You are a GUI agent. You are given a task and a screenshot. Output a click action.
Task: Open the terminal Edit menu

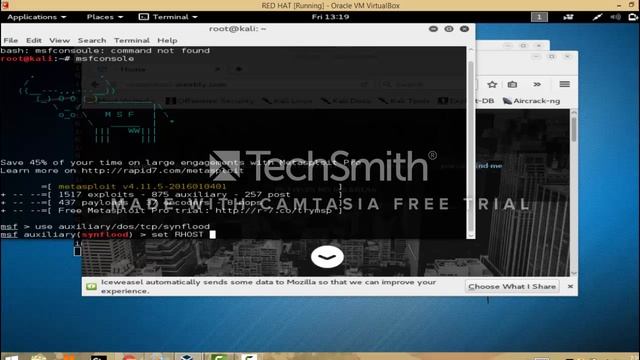point(34,40)
